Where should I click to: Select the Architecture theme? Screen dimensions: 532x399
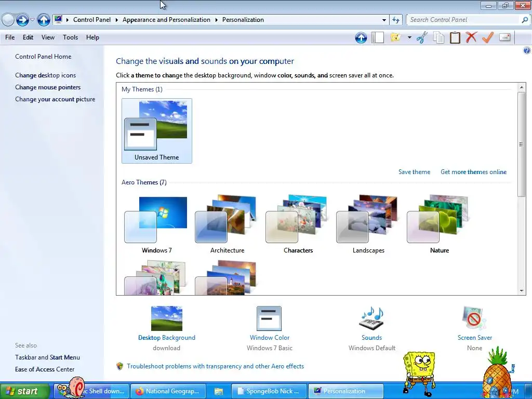coord(228,224)
